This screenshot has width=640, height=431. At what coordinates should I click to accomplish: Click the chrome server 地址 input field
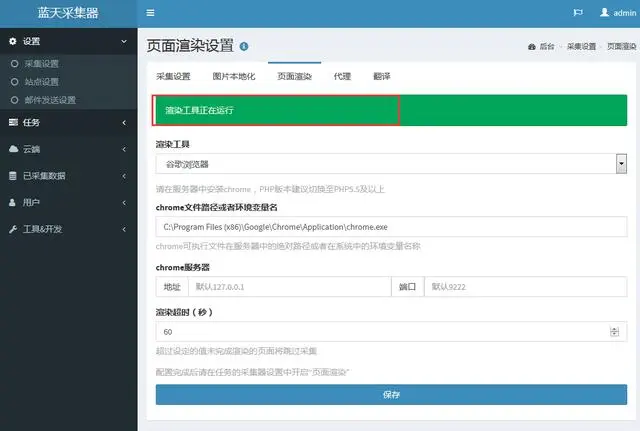point(289,287)
